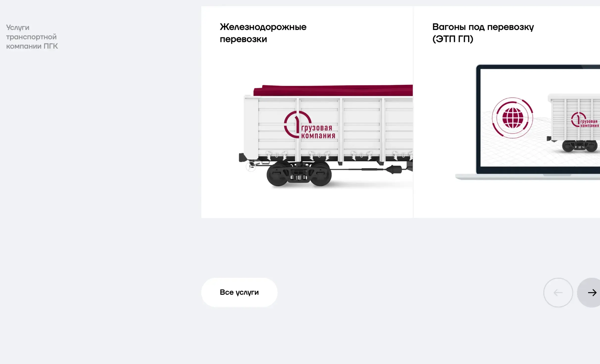Click the boxcar image inside laptop screen
The image size is (600, 364).
tap(574, 123)
